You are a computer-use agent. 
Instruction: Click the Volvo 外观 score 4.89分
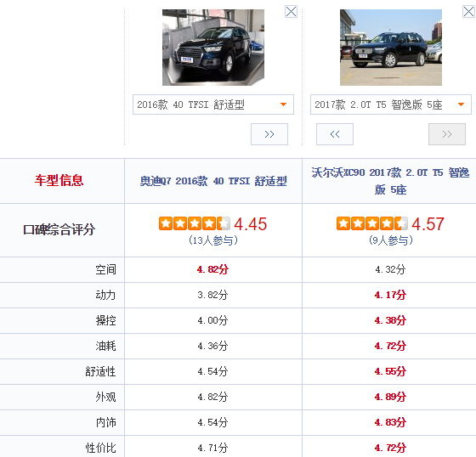point(390,397)
